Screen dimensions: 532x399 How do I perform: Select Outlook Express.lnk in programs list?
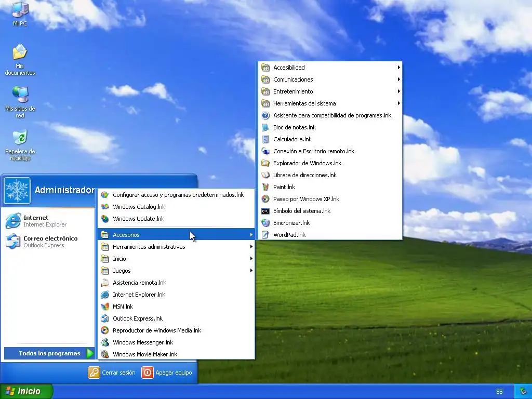176,318
